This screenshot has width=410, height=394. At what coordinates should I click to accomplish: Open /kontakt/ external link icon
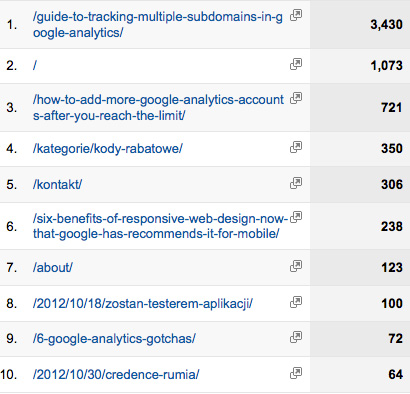296,183
